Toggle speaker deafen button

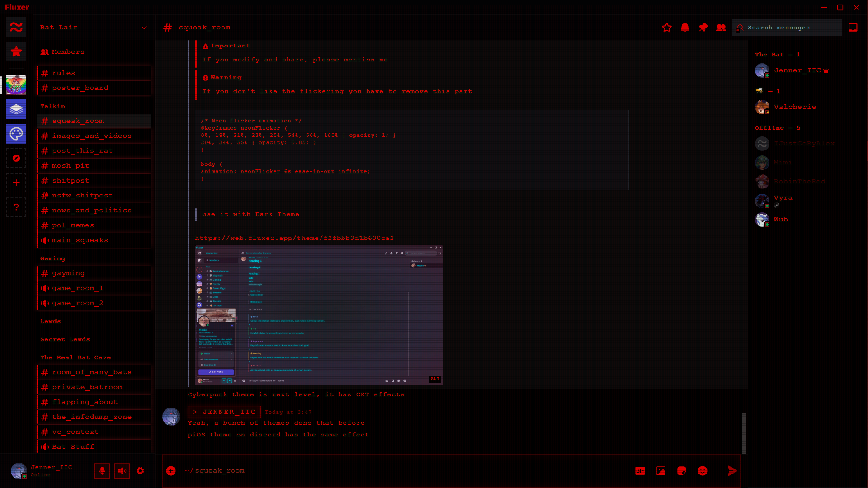[122, 471]
